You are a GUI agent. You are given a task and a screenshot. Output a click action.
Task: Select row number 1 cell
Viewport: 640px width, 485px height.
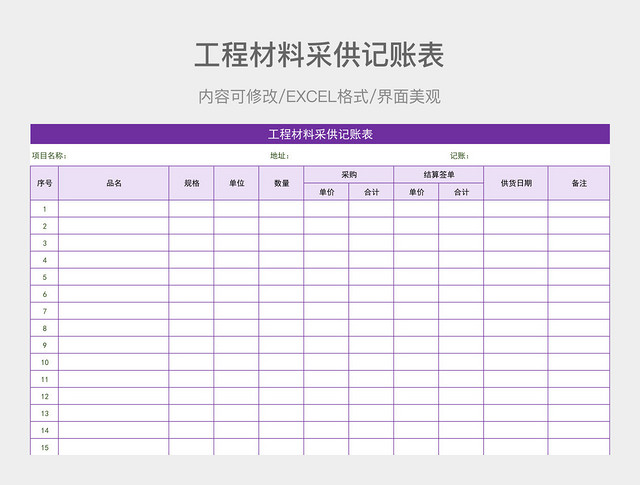pos(44,209)
